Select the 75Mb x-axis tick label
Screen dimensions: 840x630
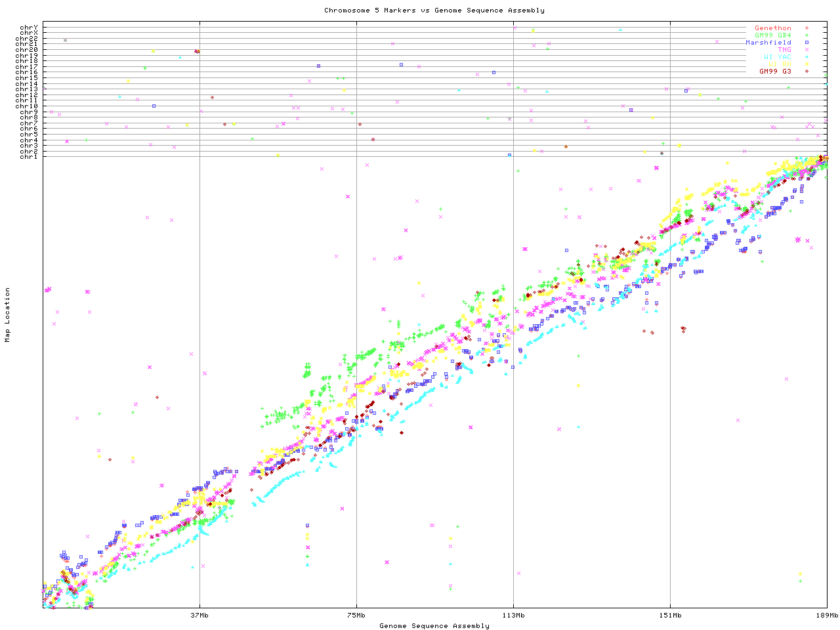coord(356,615)
